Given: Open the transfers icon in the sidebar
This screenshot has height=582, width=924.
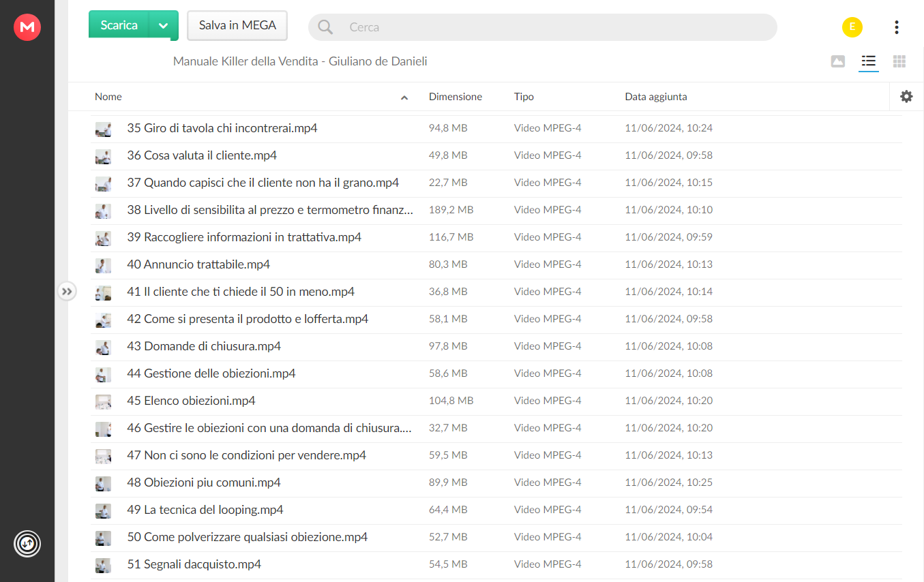Looking at the screenshot, I should pos(27,544).
